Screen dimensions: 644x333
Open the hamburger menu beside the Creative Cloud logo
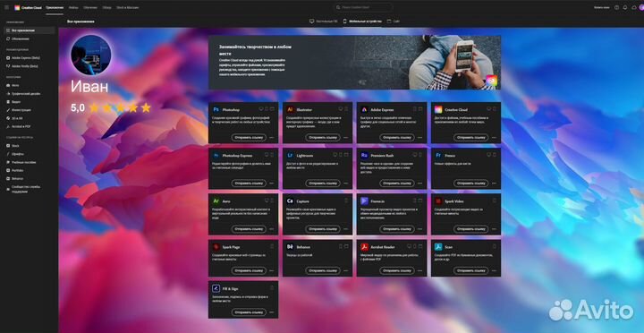coord(6,7)
